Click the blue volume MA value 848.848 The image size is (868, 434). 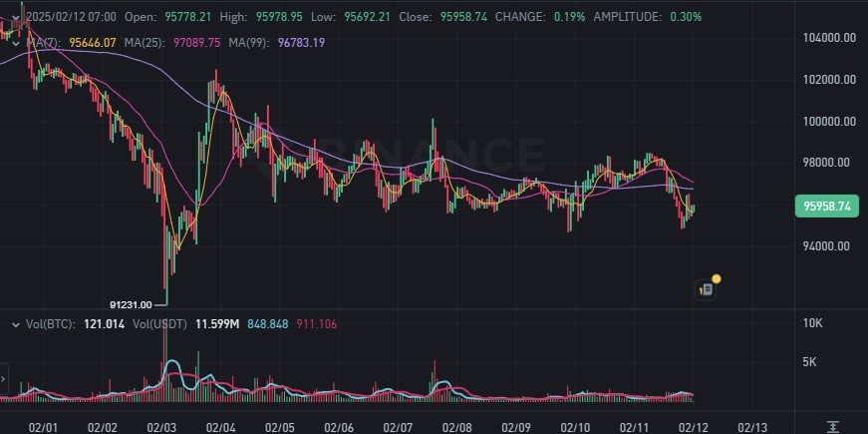tap(268, 324)
